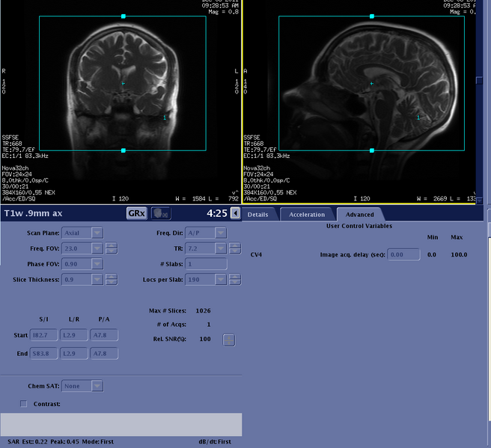491x448 pixels.
Task: Click the 4:25 scan time display
Action: (217, 213)
